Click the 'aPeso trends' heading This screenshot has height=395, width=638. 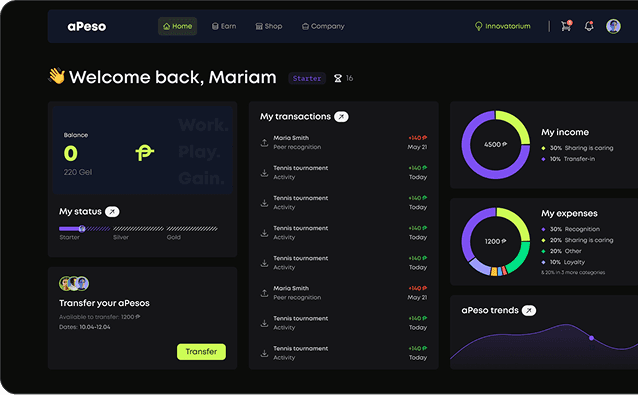(490, 310)
